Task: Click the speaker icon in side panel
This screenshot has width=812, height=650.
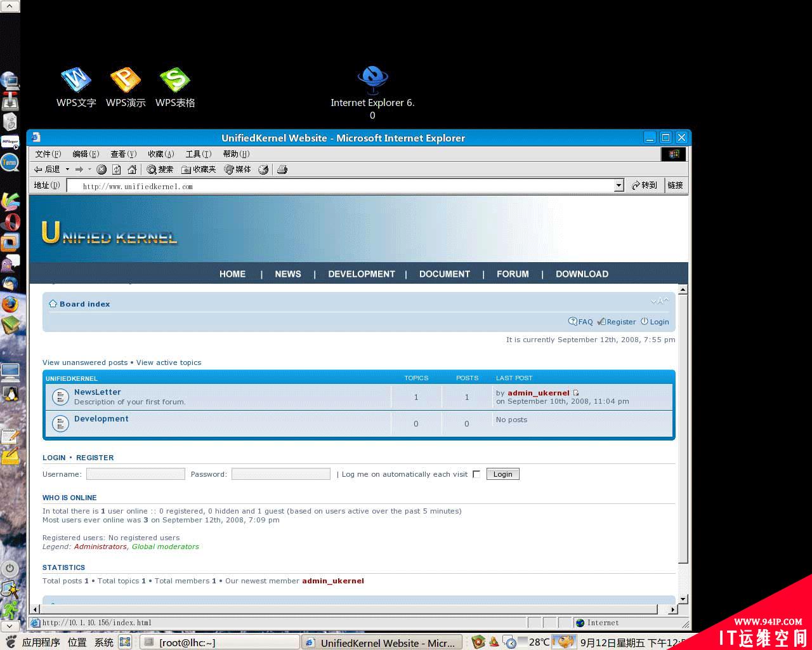Action: [x=10, y=121]
